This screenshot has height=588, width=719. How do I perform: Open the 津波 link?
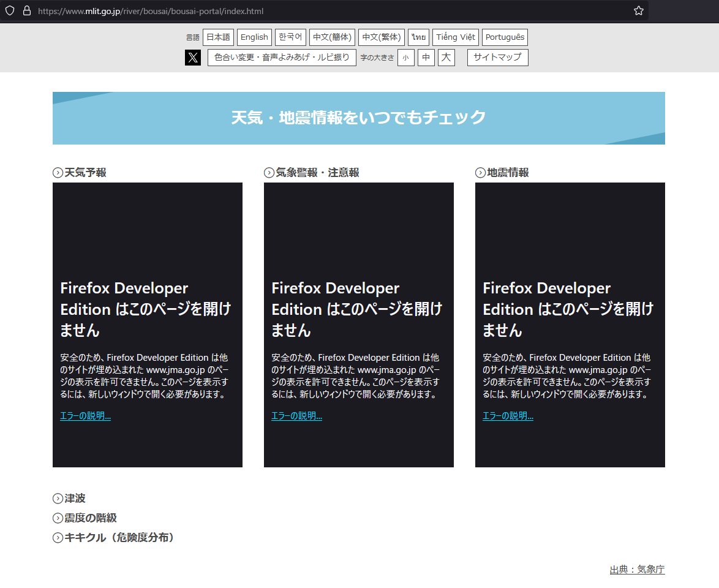pyautogui.click(x=75, y=499)
